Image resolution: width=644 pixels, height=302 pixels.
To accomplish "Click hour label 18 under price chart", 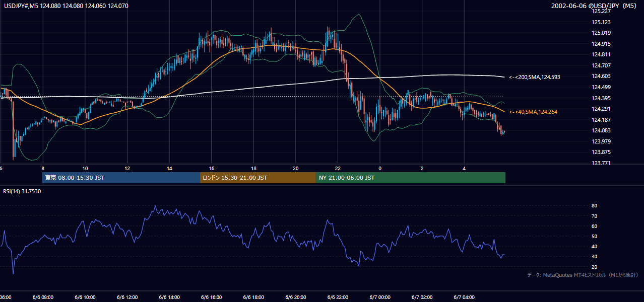I will point(254,169).
